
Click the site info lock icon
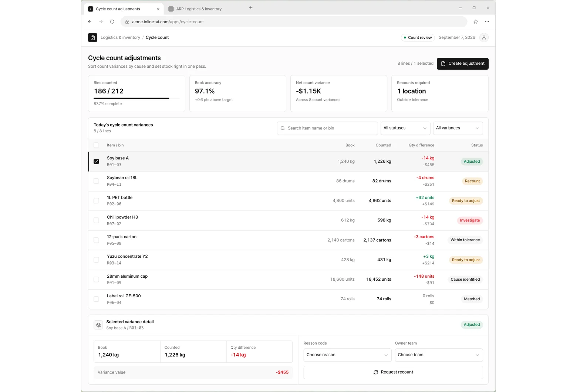[127, 22]
